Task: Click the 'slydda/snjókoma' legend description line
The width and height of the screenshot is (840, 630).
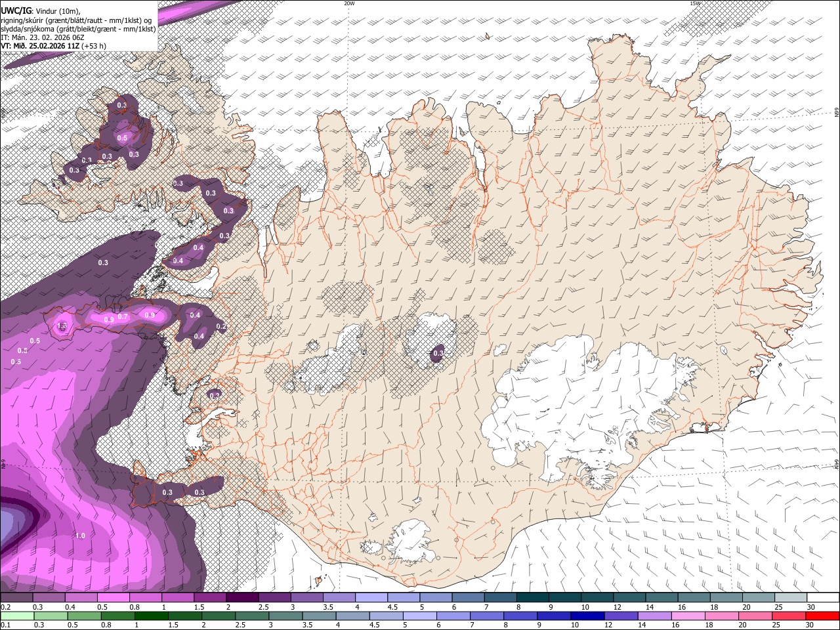Action: [x=78, y=29]
